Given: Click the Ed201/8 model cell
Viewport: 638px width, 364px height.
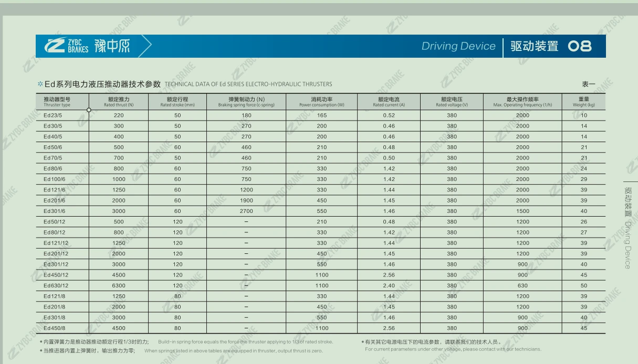Looking at the screenshot, I should 54,307.
